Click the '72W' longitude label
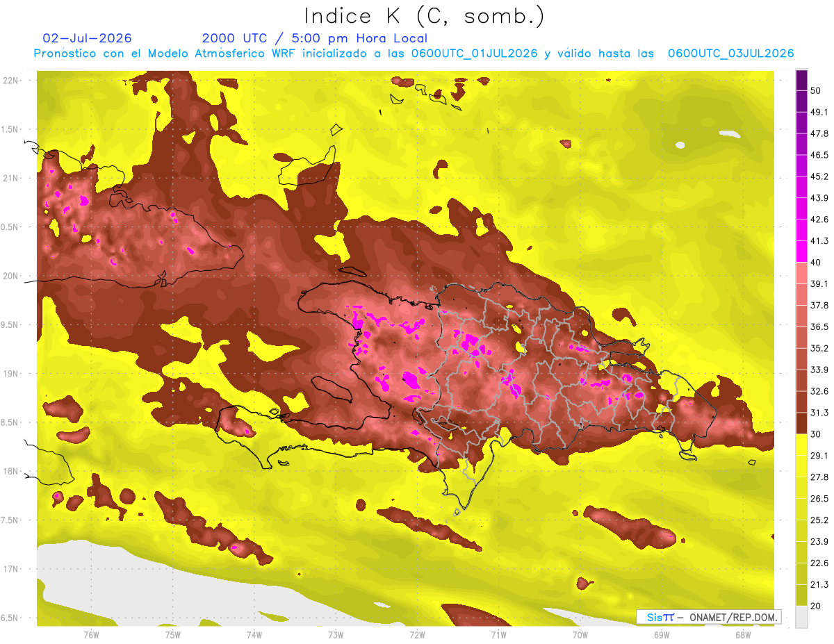This screenshot has height=644, width=834. [x=417, y=634]
